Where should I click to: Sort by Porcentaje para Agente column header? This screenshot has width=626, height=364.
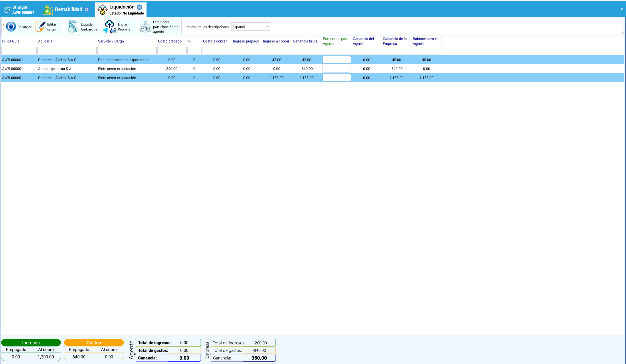click(336, 41)
